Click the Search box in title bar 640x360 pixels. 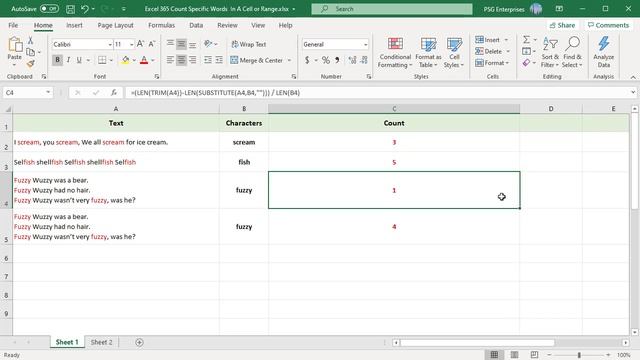(392, 9)
